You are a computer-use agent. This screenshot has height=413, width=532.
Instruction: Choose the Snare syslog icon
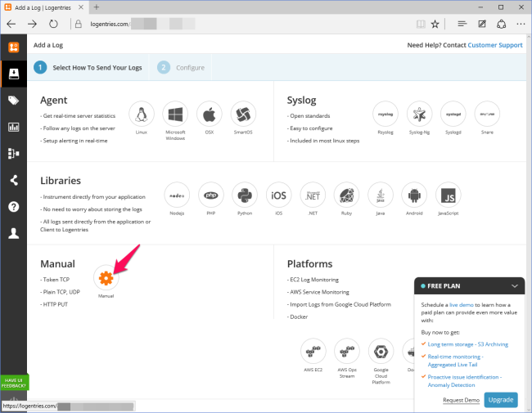pyautogui.click(x=487, y=114)
